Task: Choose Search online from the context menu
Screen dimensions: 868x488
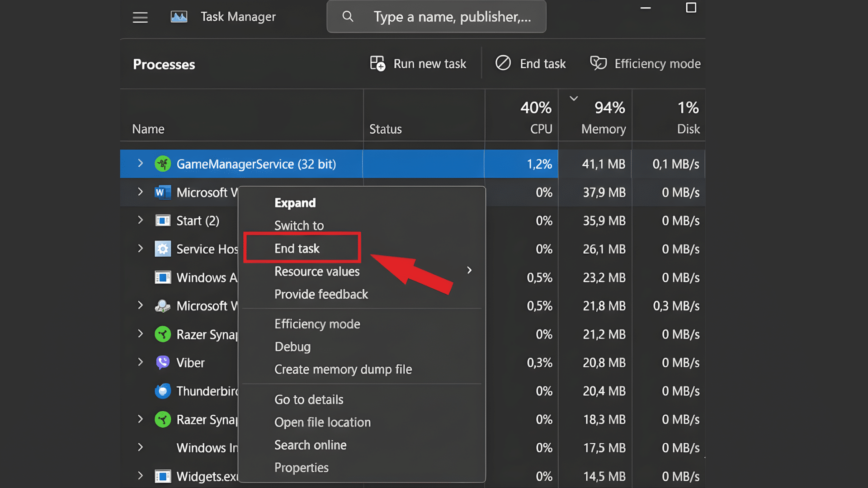Action: [311, 445]
